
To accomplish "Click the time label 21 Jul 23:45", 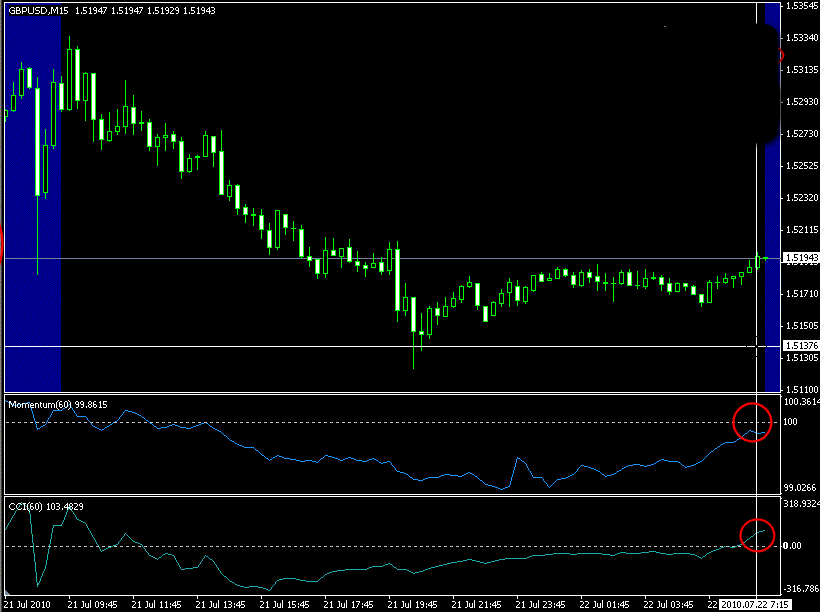I will pyautogui.click(x=541, y=605).
